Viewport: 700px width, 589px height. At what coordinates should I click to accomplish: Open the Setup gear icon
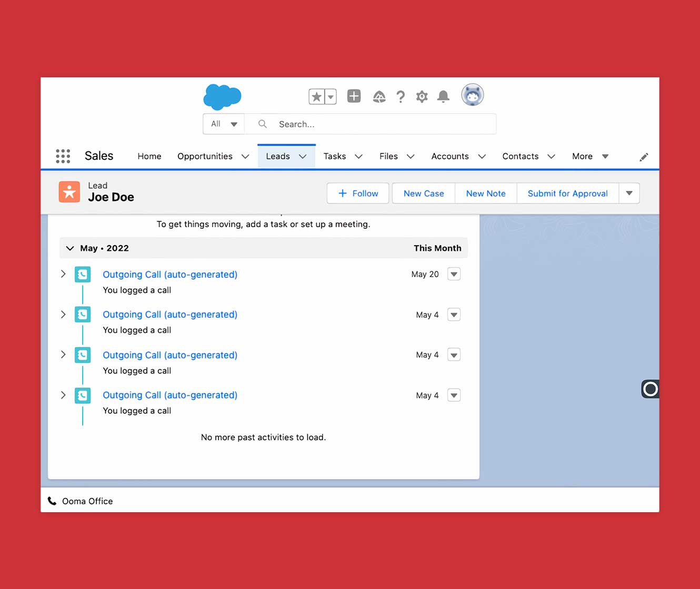(422, 97)
